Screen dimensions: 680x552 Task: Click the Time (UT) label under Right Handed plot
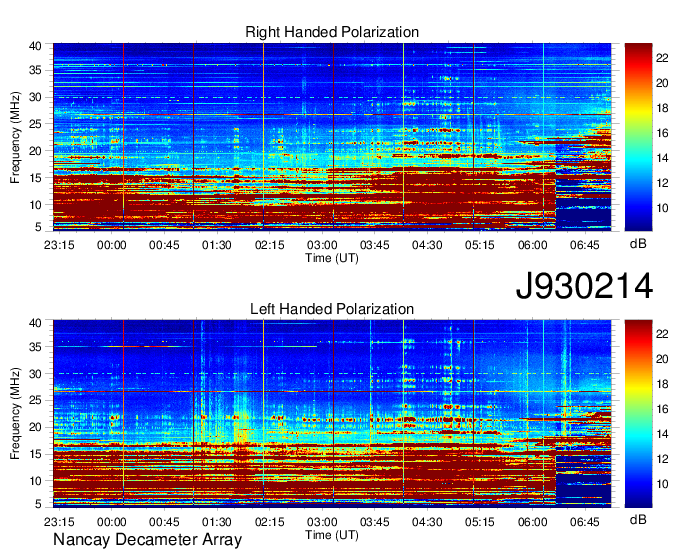click(332, 258)
